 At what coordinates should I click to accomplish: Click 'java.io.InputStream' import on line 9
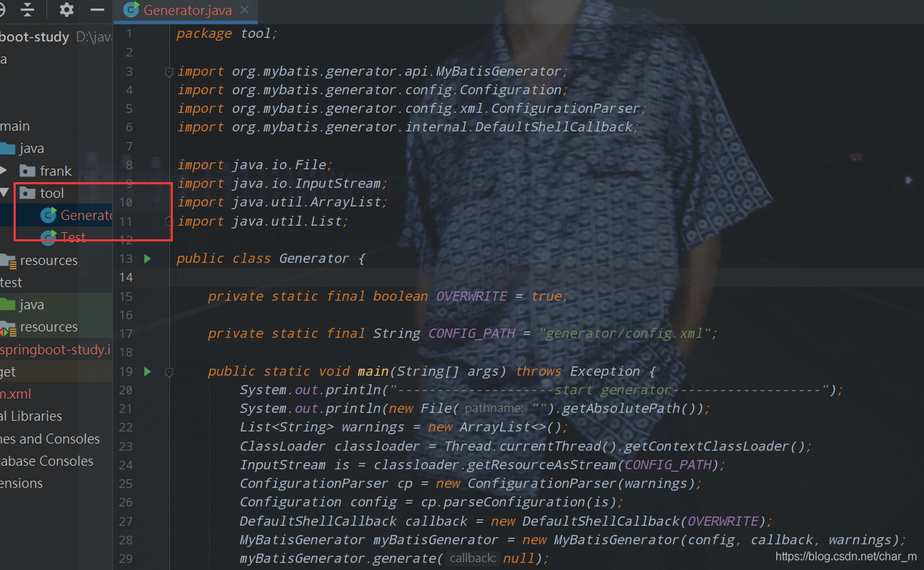click(x=306, y=184)
